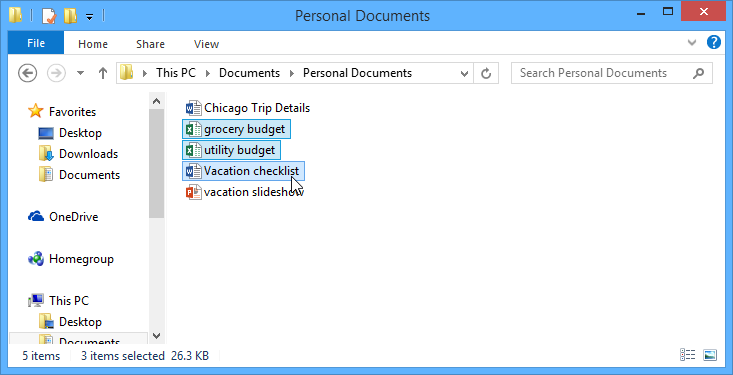Expand the root breadcrumb arrow before This PC
The width and height of the screenshot is (733, 375).
[145, 73]
